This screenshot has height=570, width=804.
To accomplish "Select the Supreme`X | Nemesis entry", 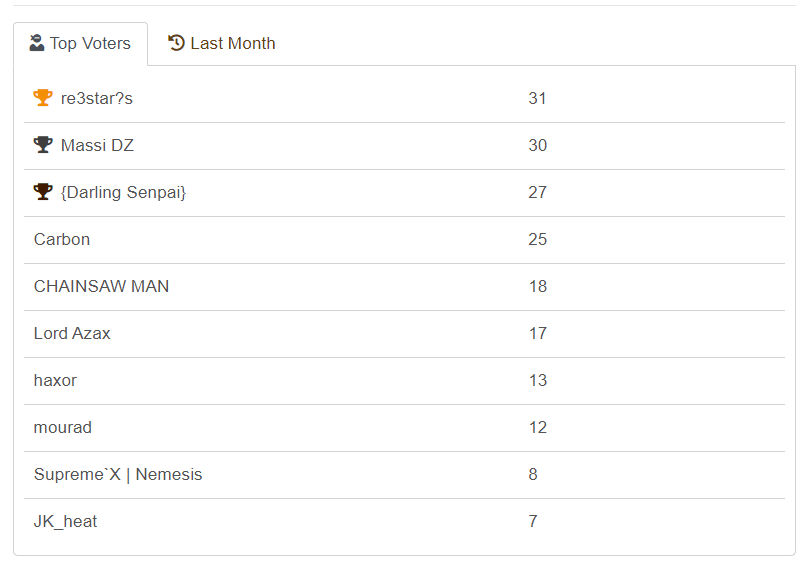I will (118, 474).
